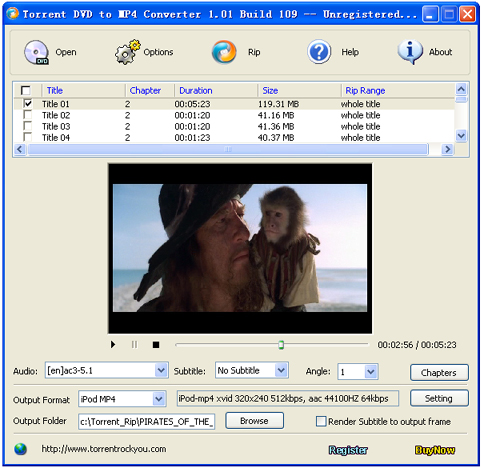This screenshot has height=468, width=482.
Task: Click the Output Folder path field
Action: point(146,421)
